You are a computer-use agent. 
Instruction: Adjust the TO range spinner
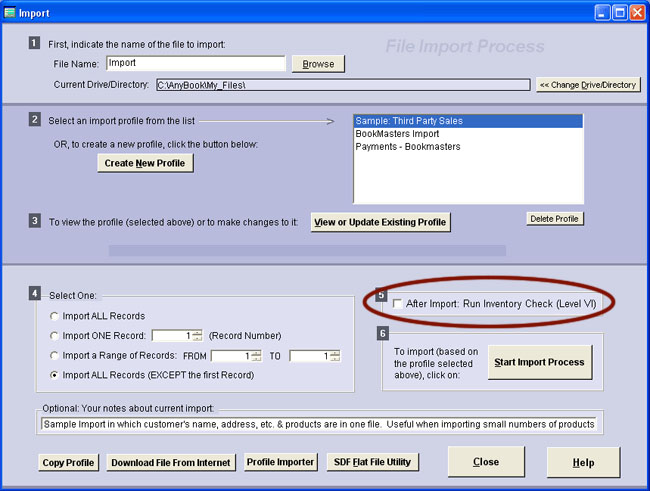[x=335, y=355]
